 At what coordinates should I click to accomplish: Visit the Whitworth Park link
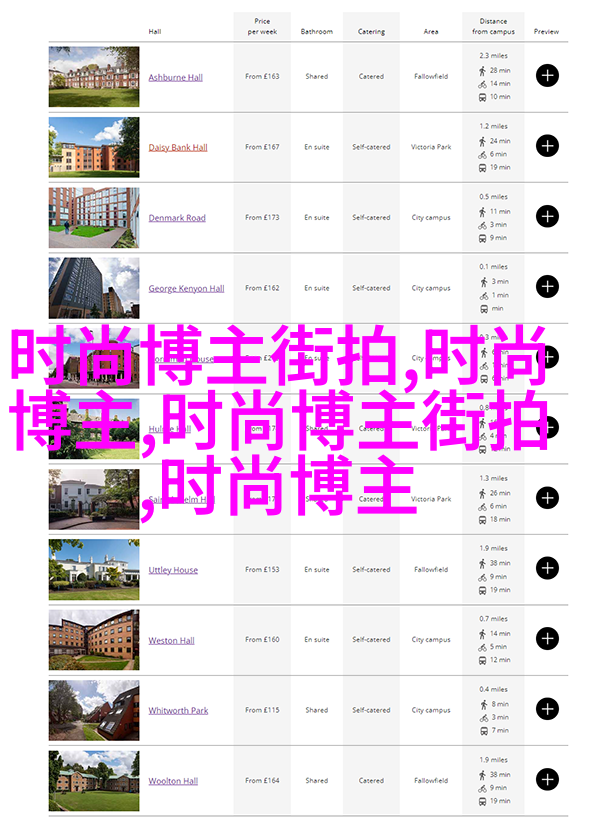pos(178,711)
